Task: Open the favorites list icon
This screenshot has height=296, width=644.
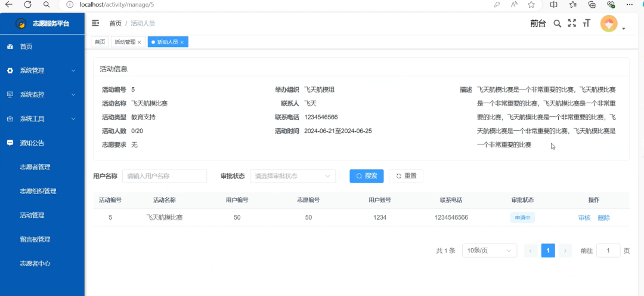Action: click(x=573, y=5)
